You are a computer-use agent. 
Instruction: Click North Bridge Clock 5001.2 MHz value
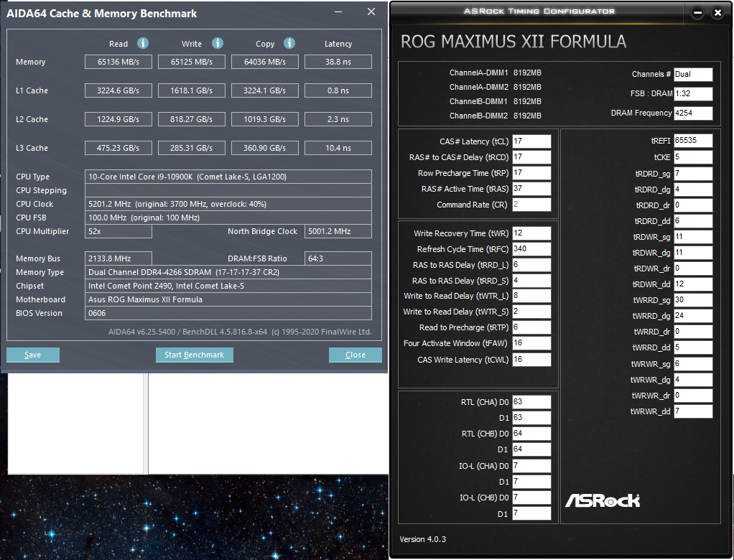tap(338, 231)
